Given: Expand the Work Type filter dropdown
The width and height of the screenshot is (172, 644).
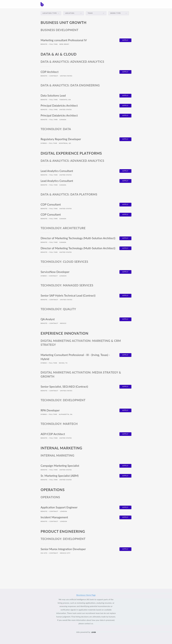Looking at the screenshot, I should pos(119,13).
